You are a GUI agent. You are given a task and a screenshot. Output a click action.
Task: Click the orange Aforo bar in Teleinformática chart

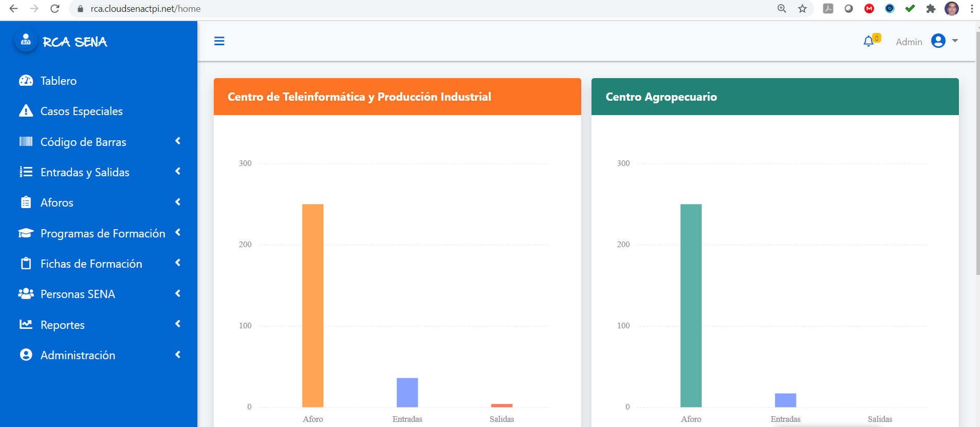tap(312, 305)
